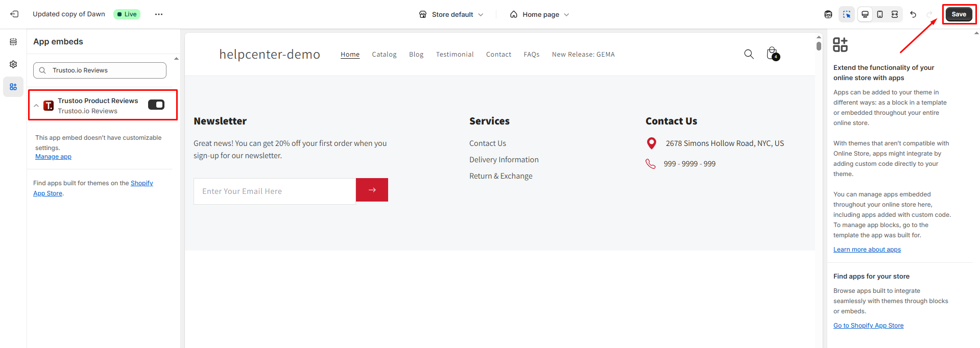Screen dimensions: 980x348
Task: Open Catalog in store navigation
Action: click(384, 55)
